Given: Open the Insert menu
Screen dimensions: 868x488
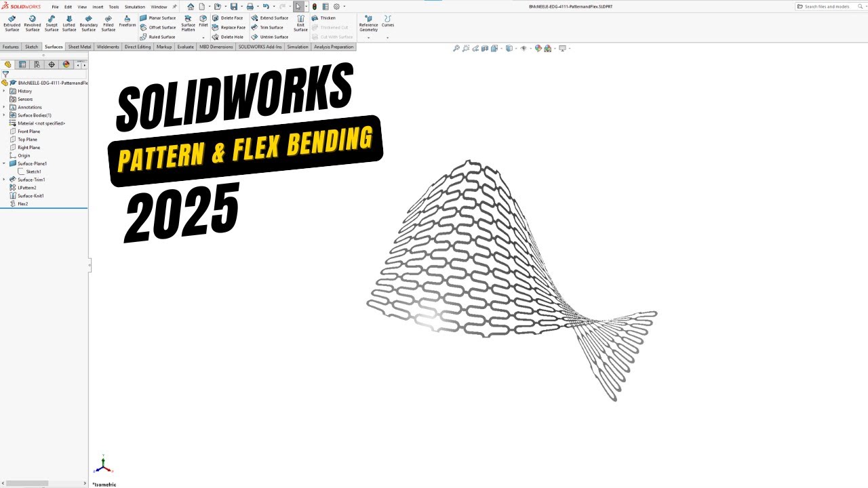Looking at the screenshot, I should [98, 7].
